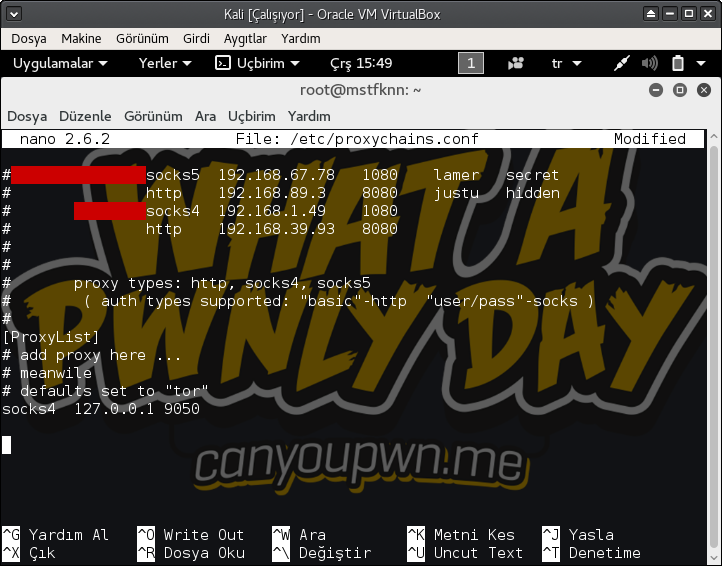
Task: Open the terminal's Düzenle menu
Action: click(x=85, y=116)
